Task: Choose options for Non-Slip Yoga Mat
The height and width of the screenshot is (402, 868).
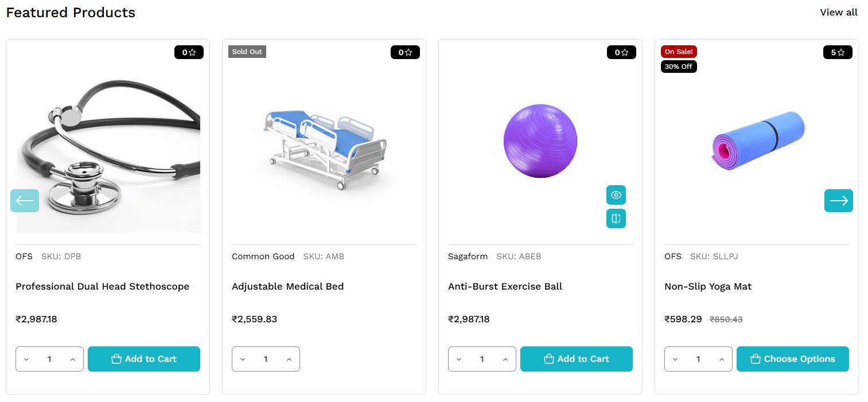Action: (x=792, y=359)
